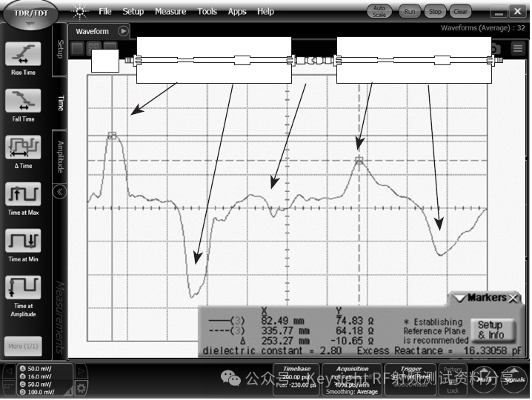
Task: Click the camera screenshot icon
Action: 496,49
